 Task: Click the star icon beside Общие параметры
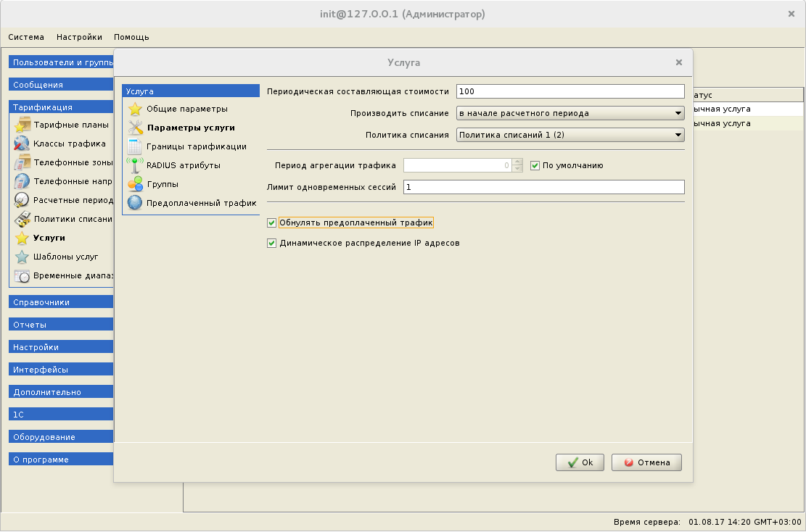coord(134,109)
